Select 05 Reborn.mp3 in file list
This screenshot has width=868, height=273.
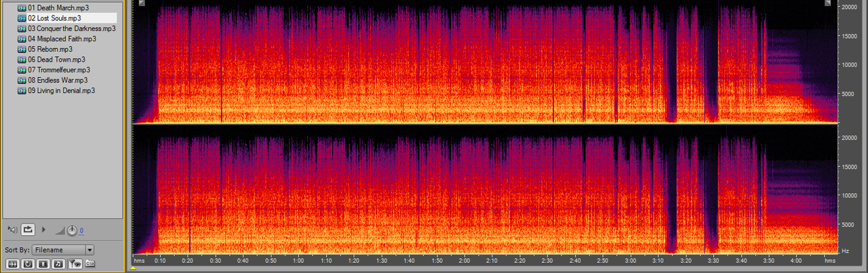[x=50, y=49]
